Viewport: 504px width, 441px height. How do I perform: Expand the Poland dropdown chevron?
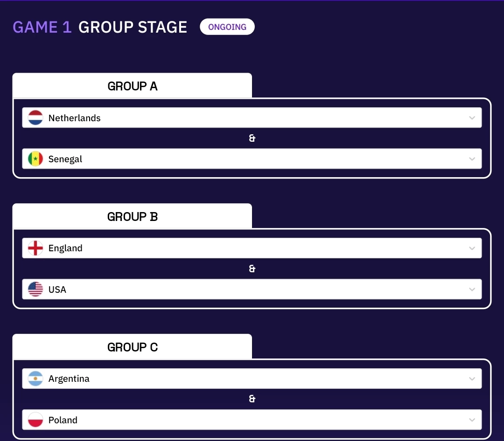tap(472, 420)
